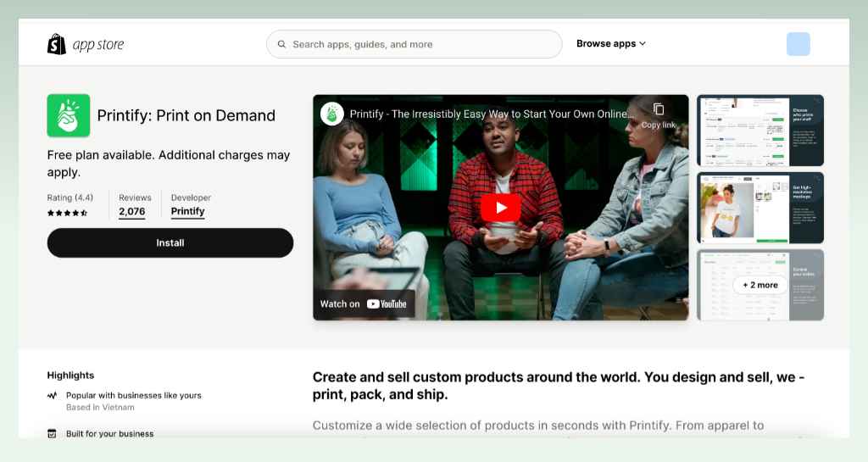Click the user avatar in header
This screenshot has width=868, height=462.
coord(798,44)
